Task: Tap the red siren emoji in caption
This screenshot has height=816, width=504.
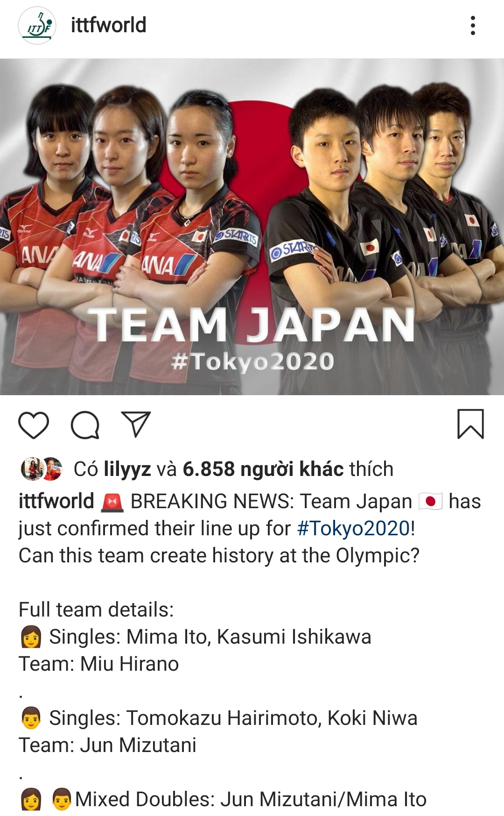Action: click(112, 502)
